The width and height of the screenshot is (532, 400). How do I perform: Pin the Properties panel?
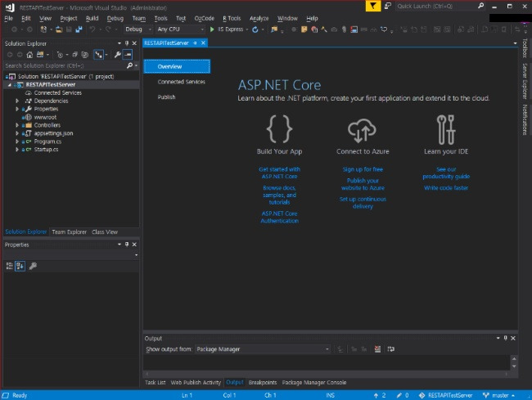point(127,245)
